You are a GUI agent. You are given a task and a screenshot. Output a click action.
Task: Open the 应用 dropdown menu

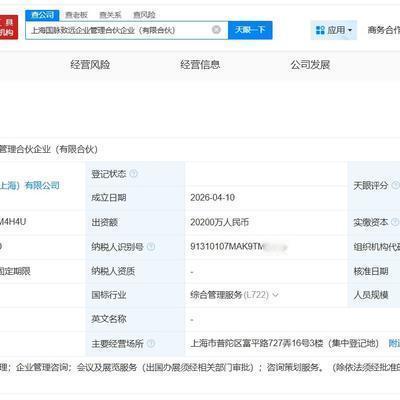[334, 30]
